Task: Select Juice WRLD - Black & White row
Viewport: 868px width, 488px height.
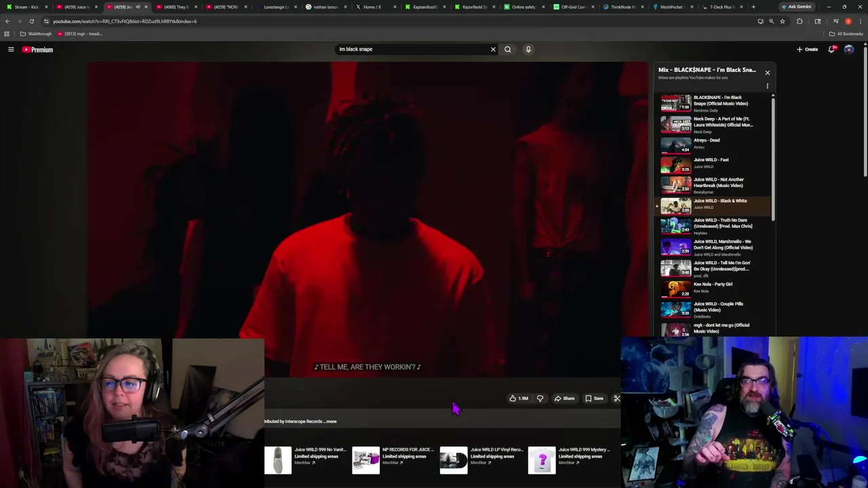Action: 714,205
